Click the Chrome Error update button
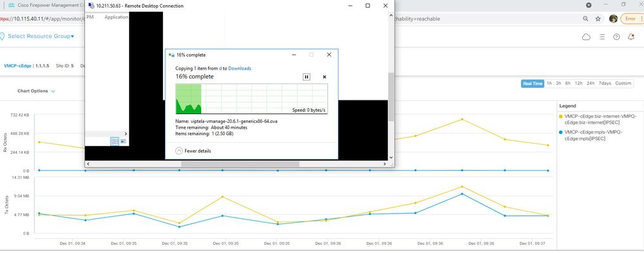Image resolution: width=644 pixels, height=253 pixels. pos(632,19)
